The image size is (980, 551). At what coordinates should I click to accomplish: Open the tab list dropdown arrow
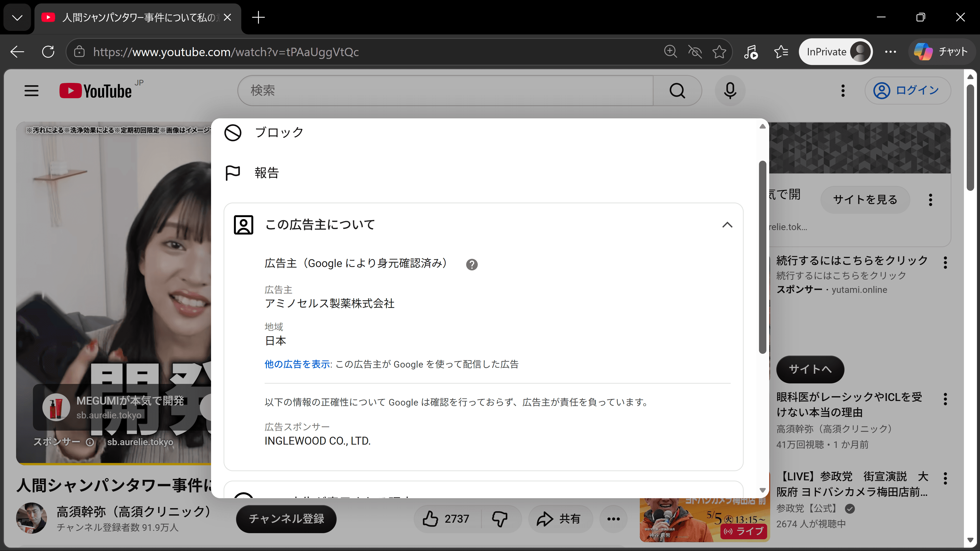pos(17,18)
